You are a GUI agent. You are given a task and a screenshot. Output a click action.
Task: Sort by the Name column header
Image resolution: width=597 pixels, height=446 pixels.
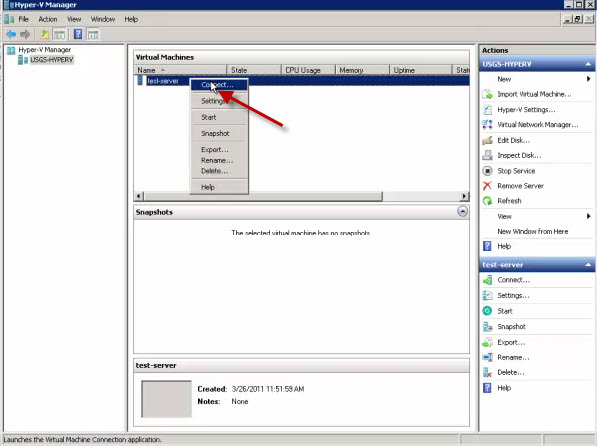180,70
